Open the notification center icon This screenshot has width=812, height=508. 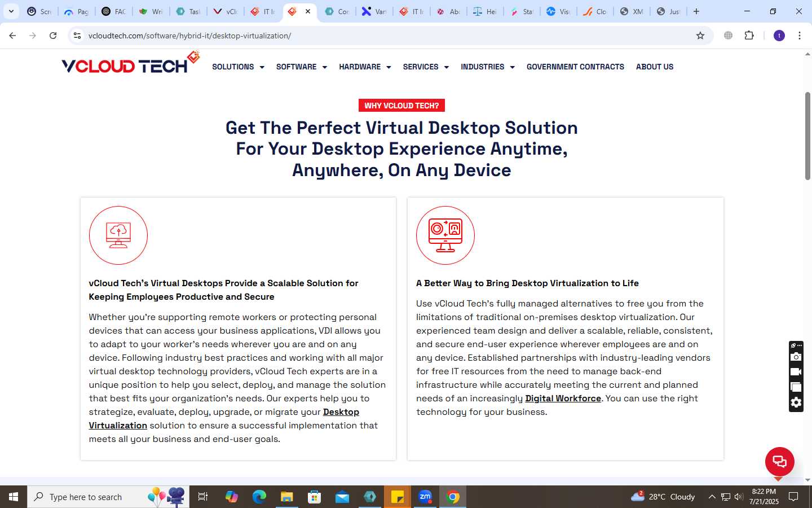[793, 497]
